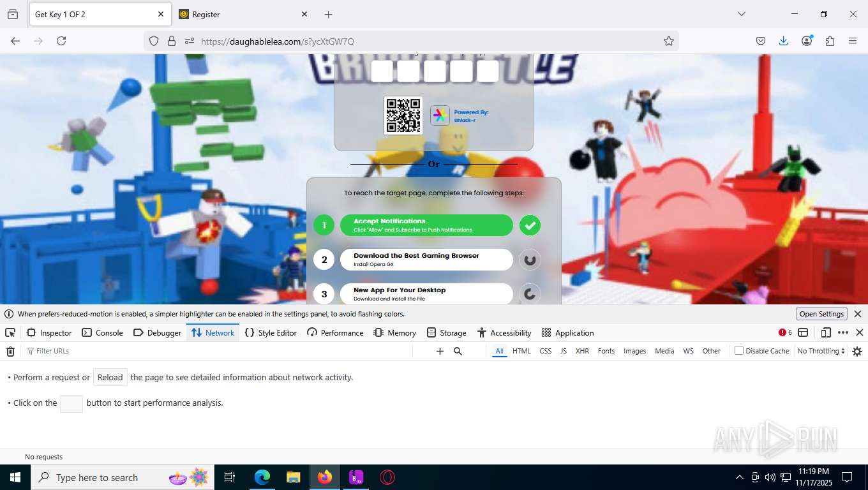Filter requests by HTML
Screen dimensions: 868x490
coord(521,351)
